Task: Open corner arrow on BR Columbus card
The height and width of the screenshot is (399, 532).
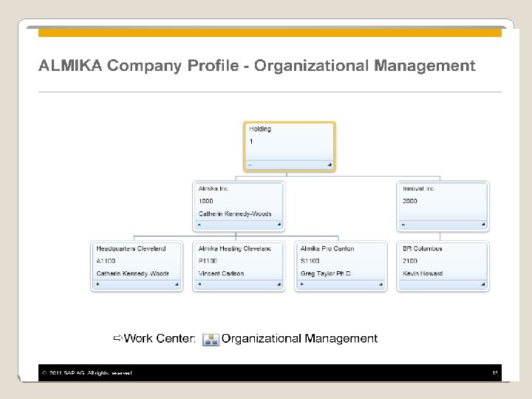Action: [x=482, y=284]
